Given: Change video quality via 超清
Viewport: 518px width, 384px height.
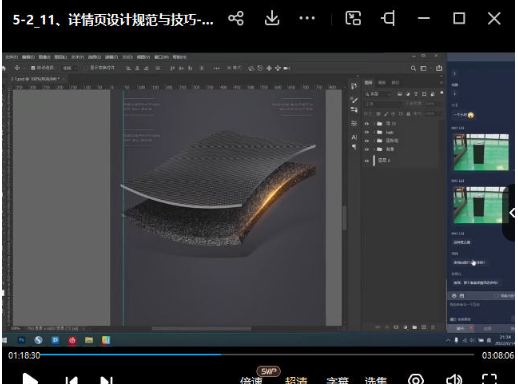Looking at the screenshot, I should coord(296,380).
